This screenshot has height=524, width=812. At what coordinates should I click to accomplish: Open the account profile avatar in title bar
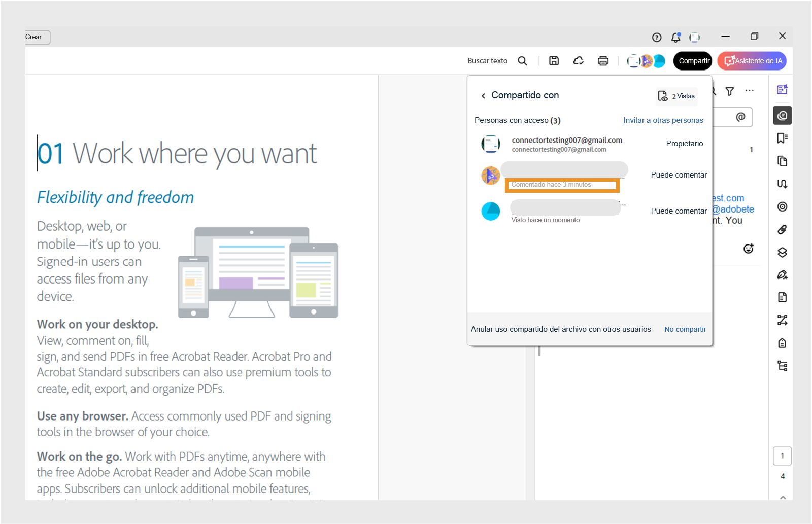tap(695, 37)
